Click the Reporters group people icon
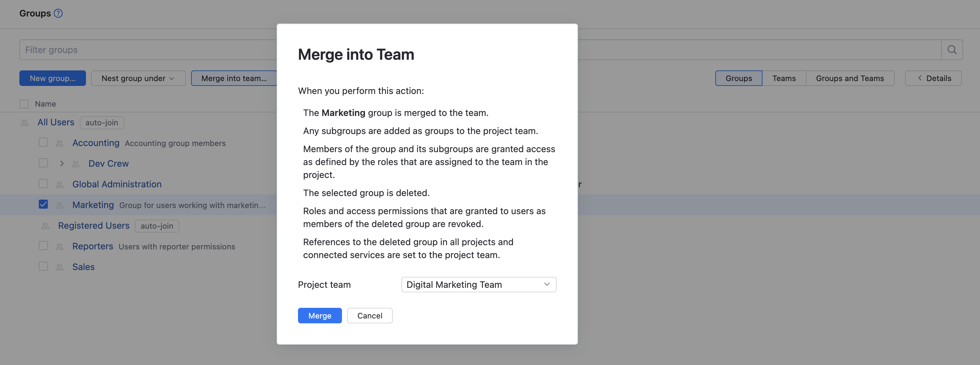Screen dimensions: 980x365 (x=59, y=246)
